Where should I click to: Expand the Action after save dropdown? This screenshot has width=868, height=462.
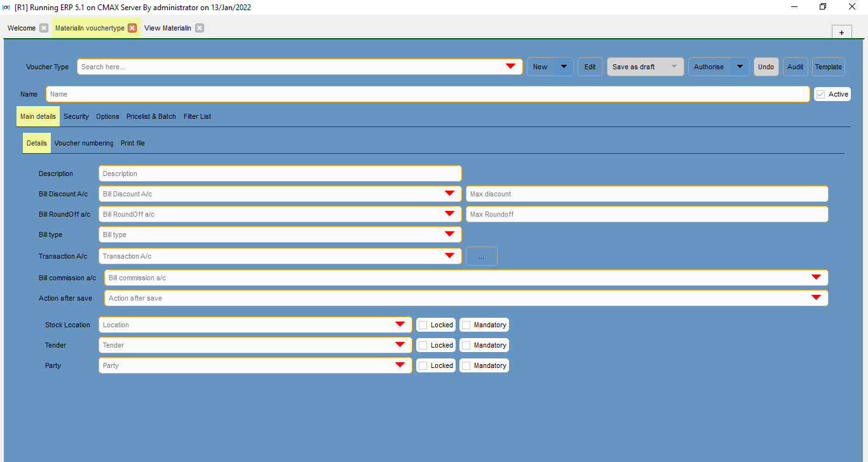point(817,298)
